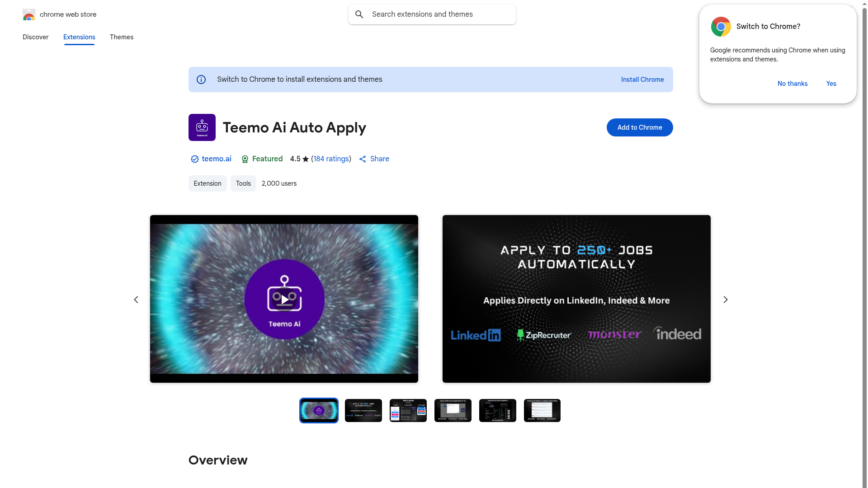The image size is (868, 488).
Task: Select the last screenshot thumbnail
Action: (x=542, y=410)
